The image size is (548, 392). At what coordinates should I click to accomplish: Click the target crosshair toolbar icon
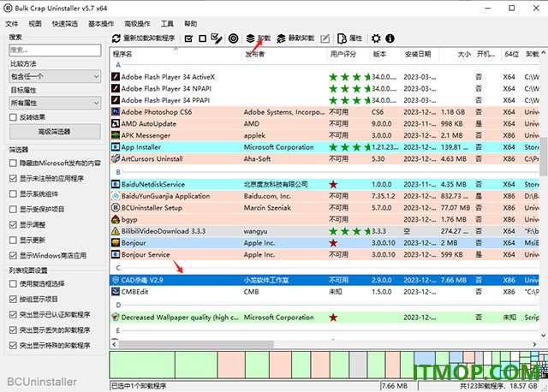tap(234, 39)
